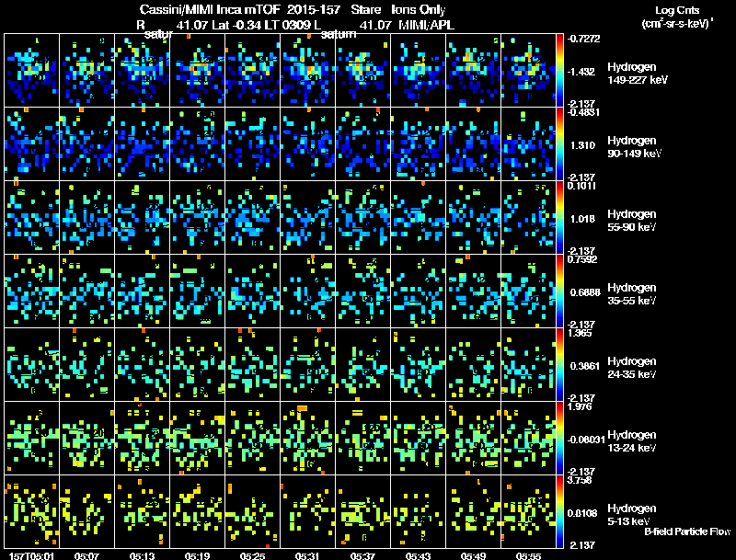Select the '05:31' time axis label
The image size is (736, 560).
click(307, 555)
